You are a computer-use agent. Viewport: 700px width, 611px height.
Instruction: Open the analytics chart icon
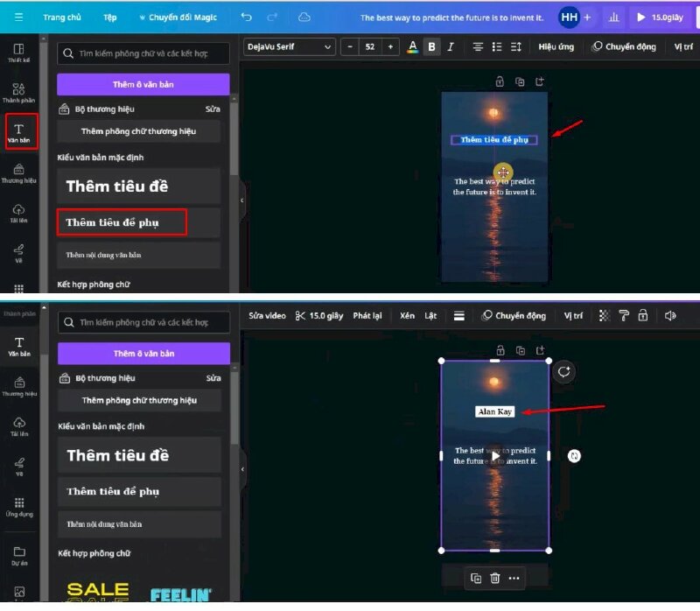point(613,17)
